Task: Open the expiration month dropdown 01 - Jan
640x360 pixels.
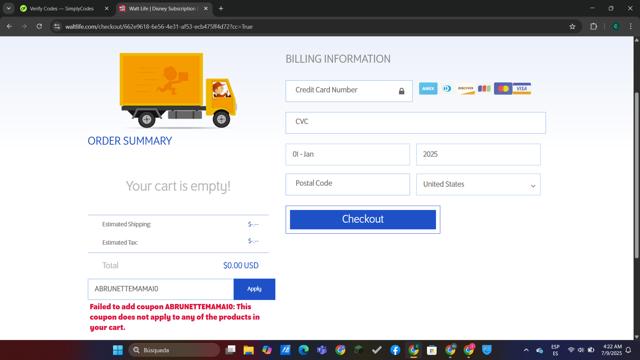Action: click(347, 154)
